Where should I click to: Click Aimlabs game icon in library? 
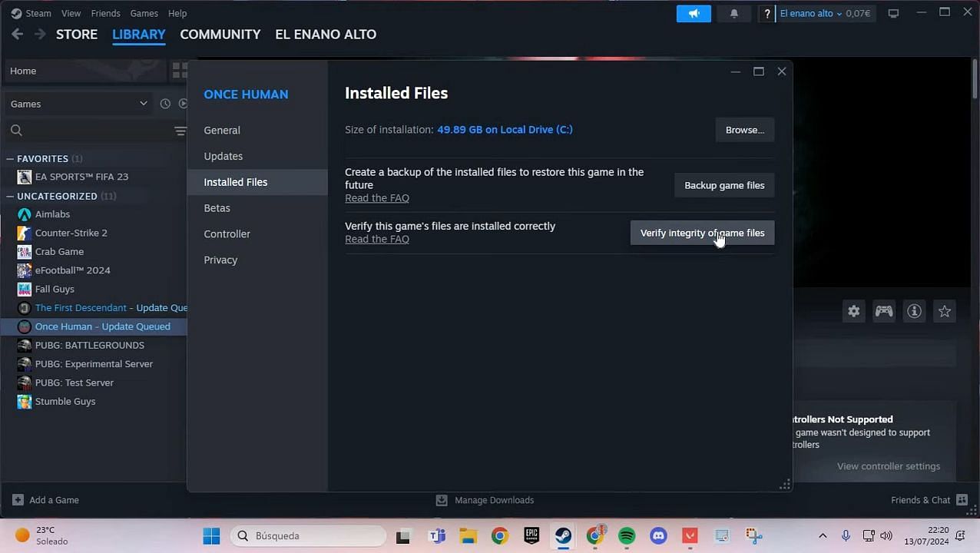(x=25, y=214)
